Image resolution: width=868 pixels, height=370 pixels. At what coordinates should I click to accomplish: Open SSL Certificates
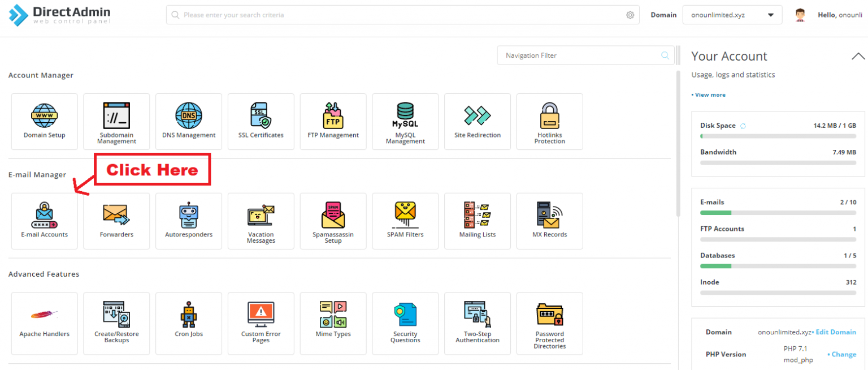point(261,121)
